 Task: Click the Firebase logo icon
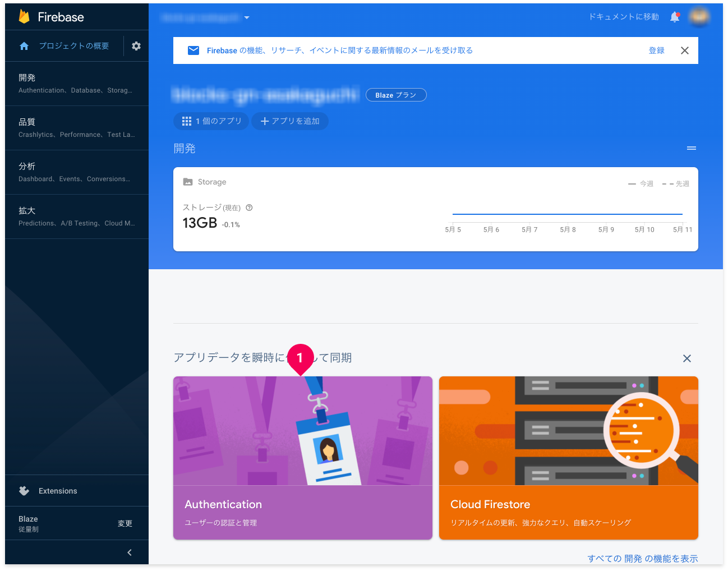(x=24, y=17)
